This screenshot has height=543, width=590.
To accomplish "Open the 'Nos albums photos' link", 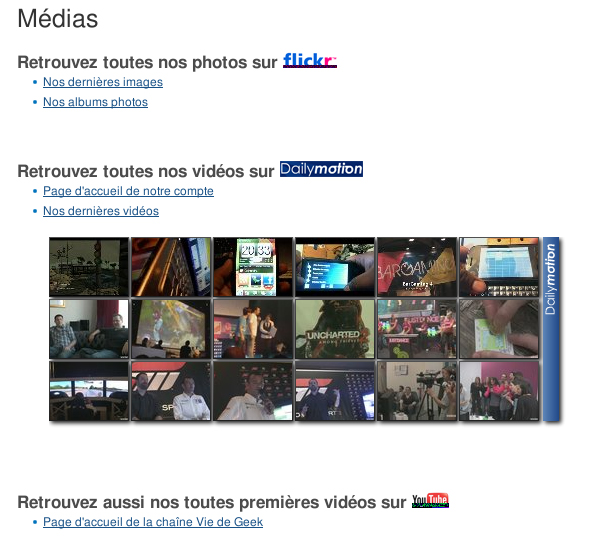I will [x=95, y=102].
